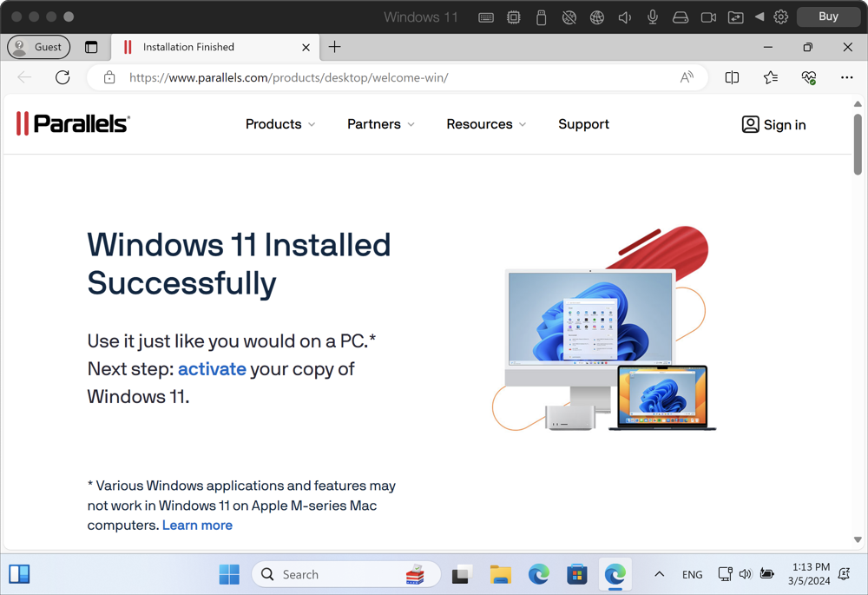Open the Favorites star icon
The height and width of the screenshot is (595, 868).
(771, 77)
